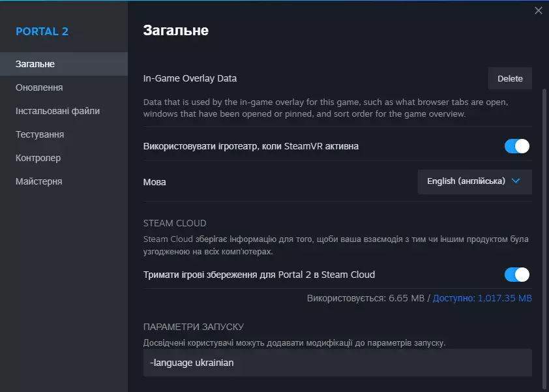The height and width of the screenshot is (392, 549).
Task: Click the dropdown chevron beside English
Action: [516, 181]
